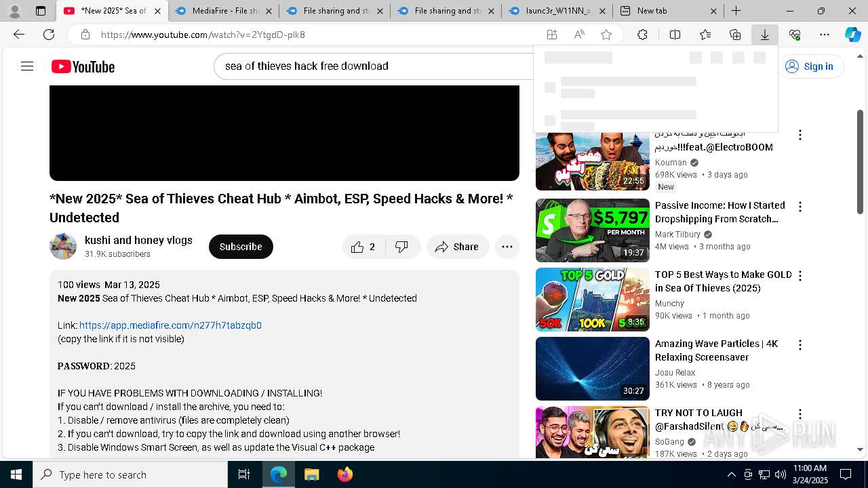Open the channel avatar image
The height and width of the screenshot is (488, 868).
pyautogui.click(x=63, y=246)
